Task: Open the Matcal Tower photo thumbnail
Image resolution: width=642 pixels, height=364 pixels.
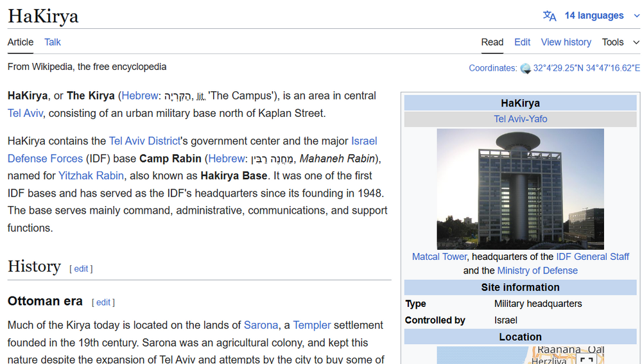Action: click(x=520, y=189)
